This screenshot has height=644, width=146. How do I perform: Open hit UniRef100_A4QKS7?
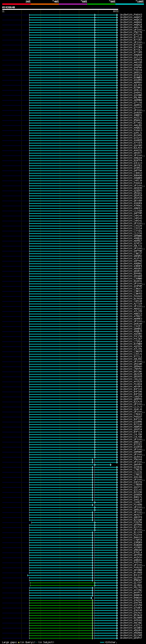131,17
